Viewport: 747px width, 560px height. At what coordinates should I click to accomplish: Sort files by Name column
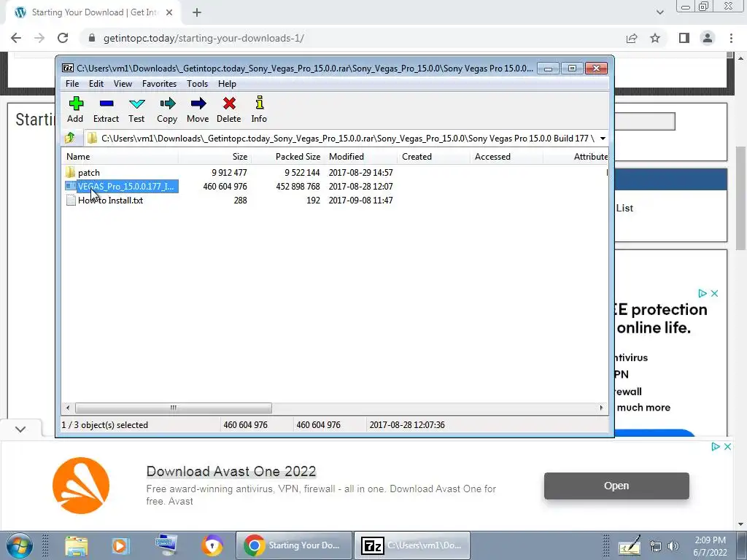120,157
